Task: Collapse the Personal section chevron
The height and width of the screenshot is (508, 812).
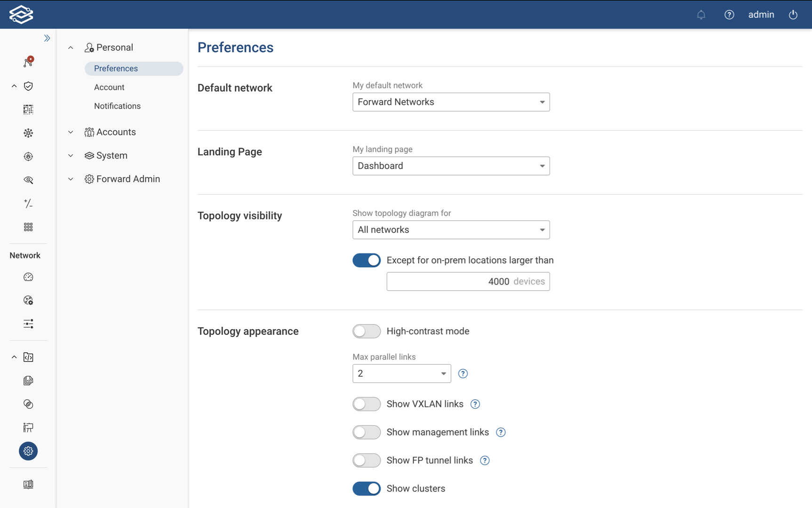Action: click(x=71, y=48)
